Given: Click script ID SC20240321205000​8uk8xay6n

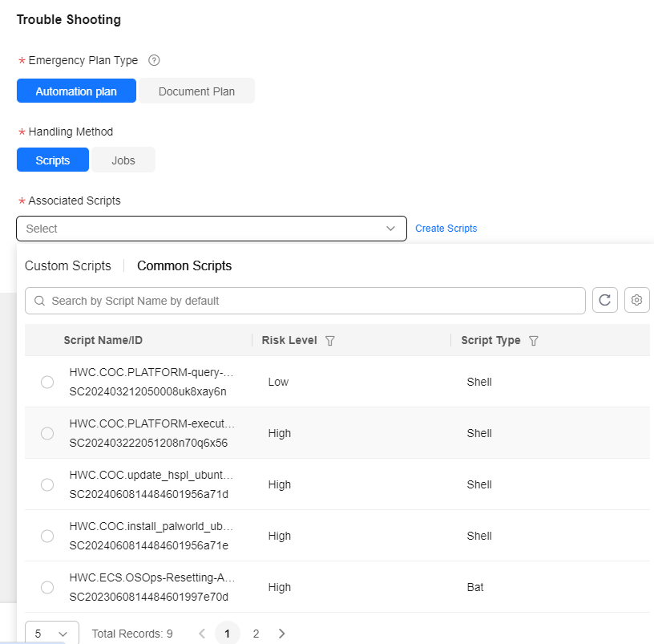Looking at the screenshot, I should pos(147,391).
